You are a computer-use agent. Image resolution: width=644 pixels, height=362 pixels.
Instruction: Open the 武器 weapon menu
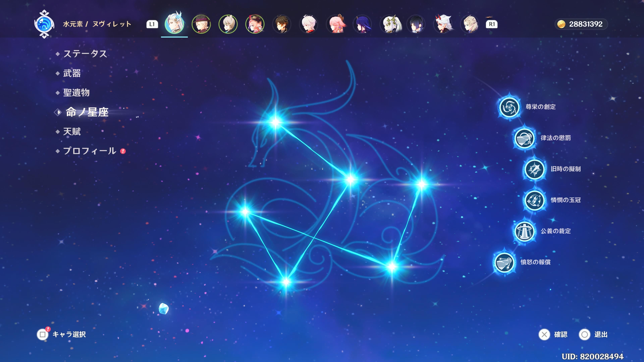[x=72, y=73]
